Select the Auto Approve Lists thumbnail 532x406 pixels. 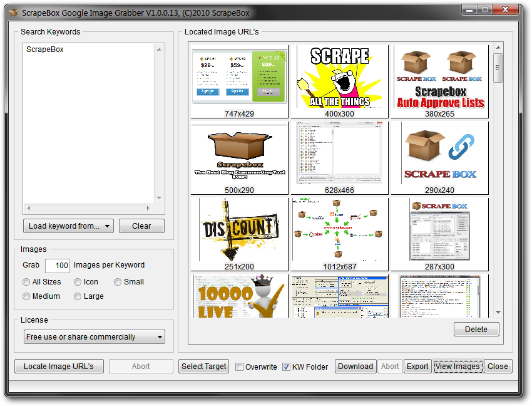[x=439, y=76]
